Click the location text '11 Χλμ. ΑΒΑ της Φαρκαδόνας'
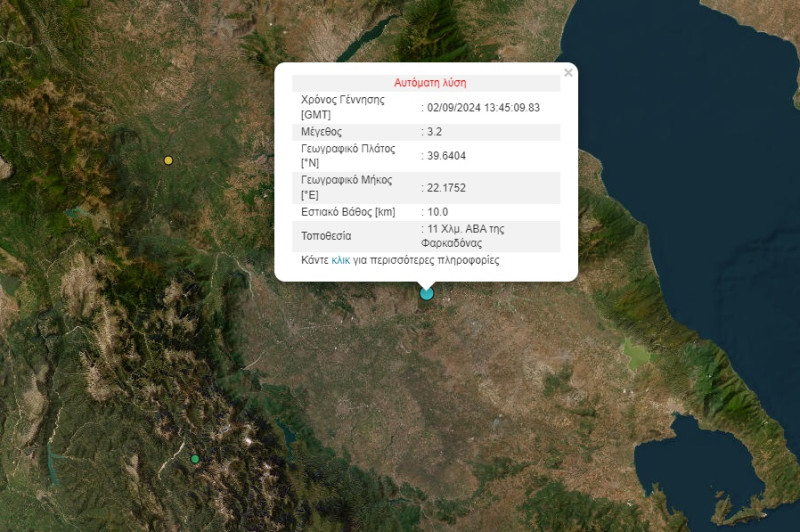The height and width of the screenshot is (532, 800). tap(466, 236)
